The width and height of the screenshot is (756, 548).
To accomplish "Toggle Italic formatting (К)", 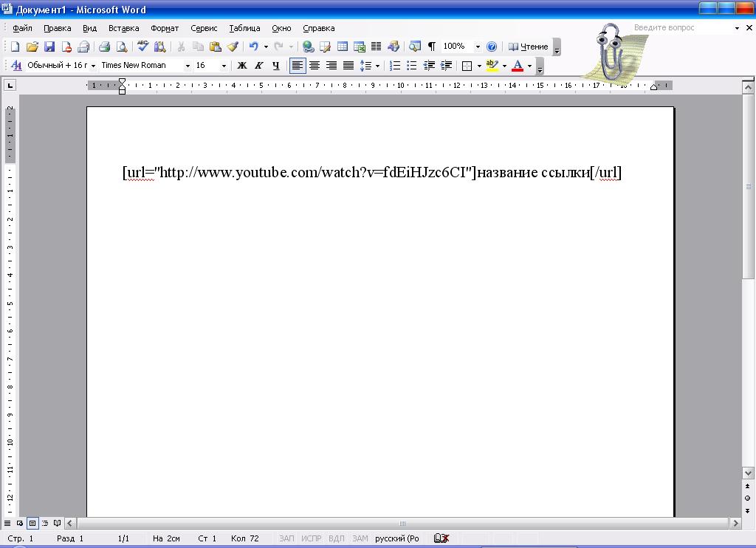I will [x=259, y=65].
